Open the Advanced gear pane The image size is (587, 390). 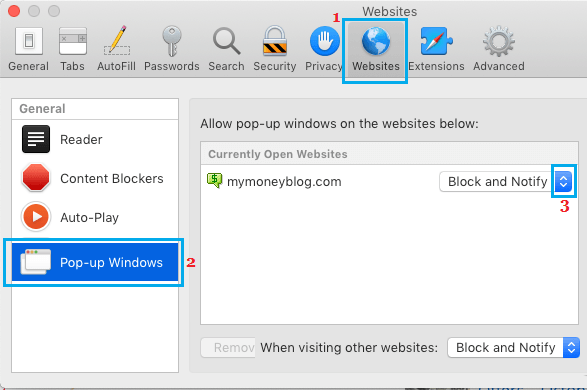[x=499, y=49]
